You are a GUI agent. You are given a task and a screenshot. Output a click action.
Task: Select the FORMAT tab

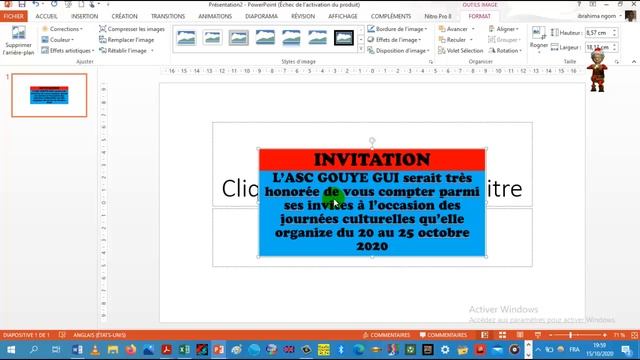coord(480,16)
